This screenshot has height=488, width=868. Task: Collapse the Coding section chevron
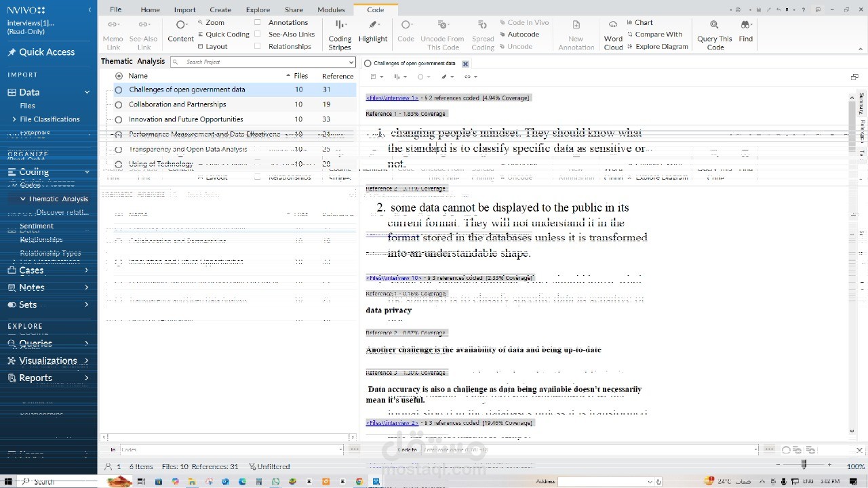click(x=87, y=172)
